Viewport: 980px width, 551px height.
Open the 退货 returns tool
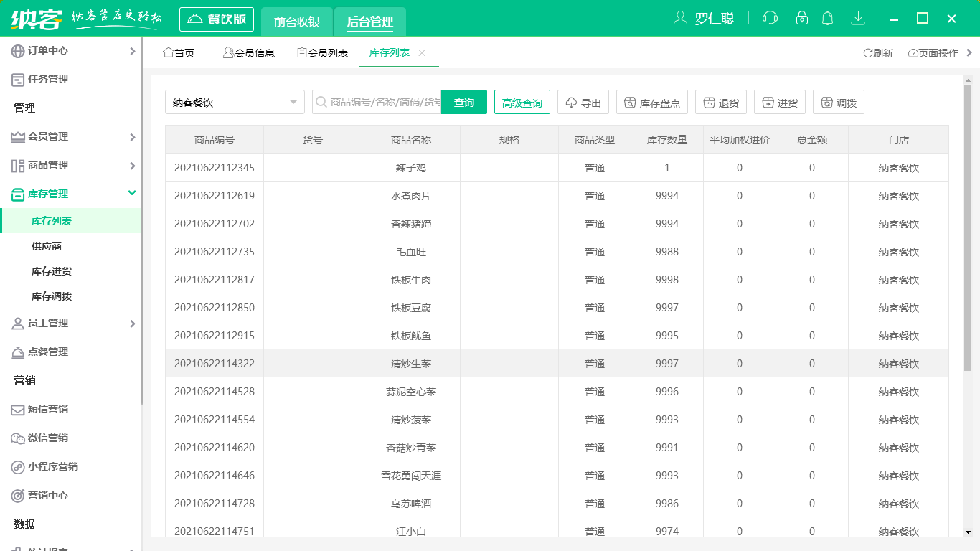721,102
